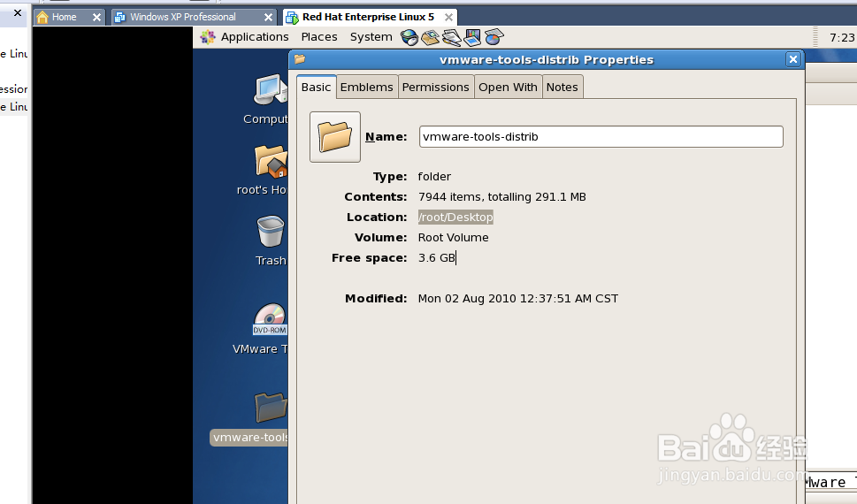Click the Contents 7944 items value
This screenshot has height=504, width=857.
pos(501,197)
